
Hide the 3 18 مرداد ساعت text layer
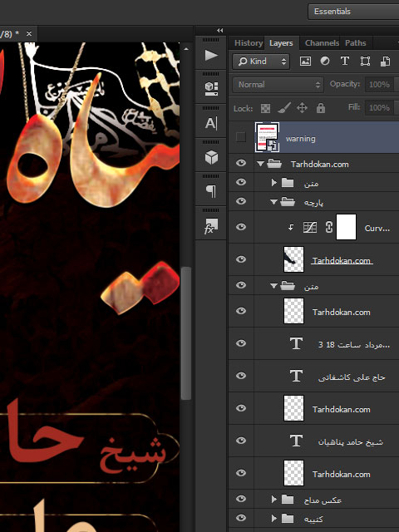(x=241, y=343)
